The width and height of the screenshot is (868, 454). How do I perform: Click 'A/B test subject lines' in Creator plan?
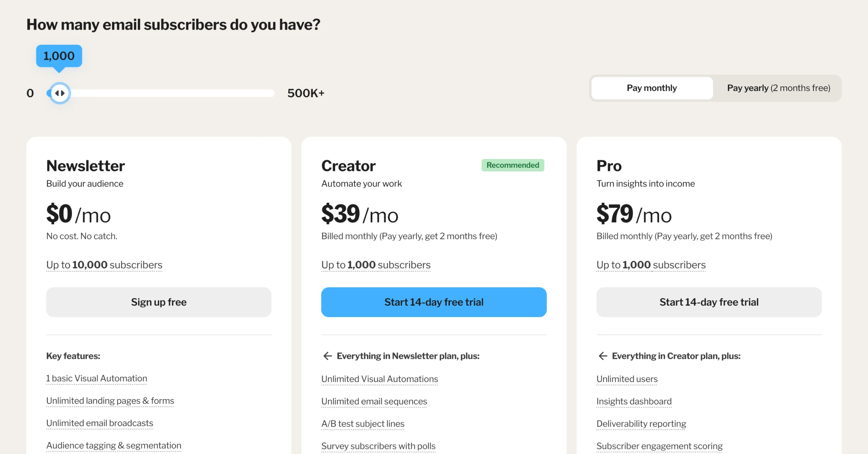click(363, 423)
